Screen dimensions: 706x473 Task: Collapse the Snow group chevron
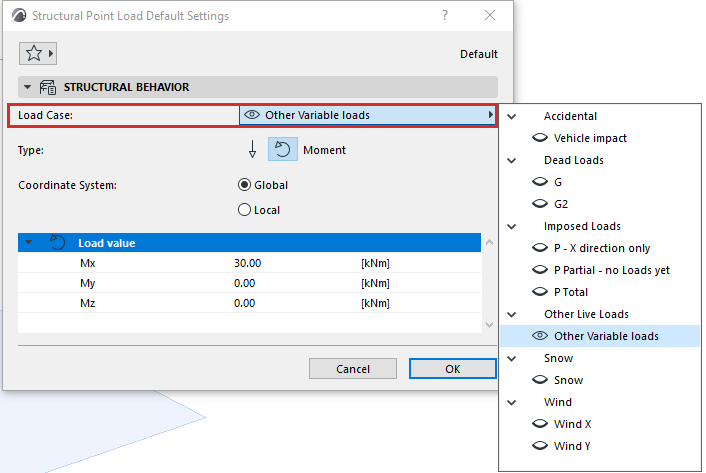pyautogui.click(x=511, y=359)
